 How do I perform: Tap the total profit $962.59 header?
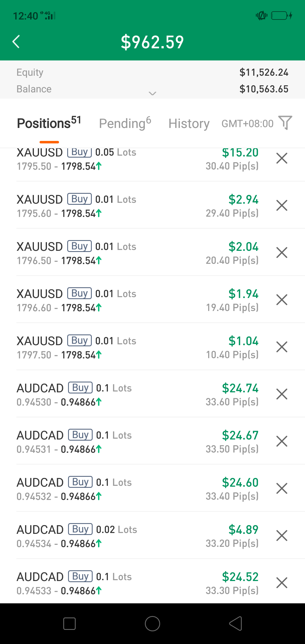click(x=152, y=42)
